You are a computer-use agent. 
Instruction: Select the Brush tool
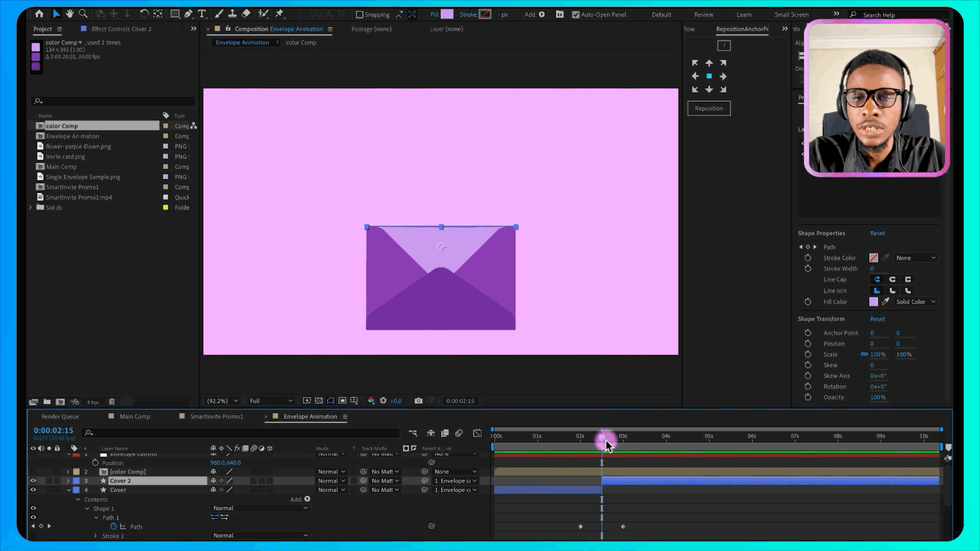pyautogui.click(x=218, y=14)
